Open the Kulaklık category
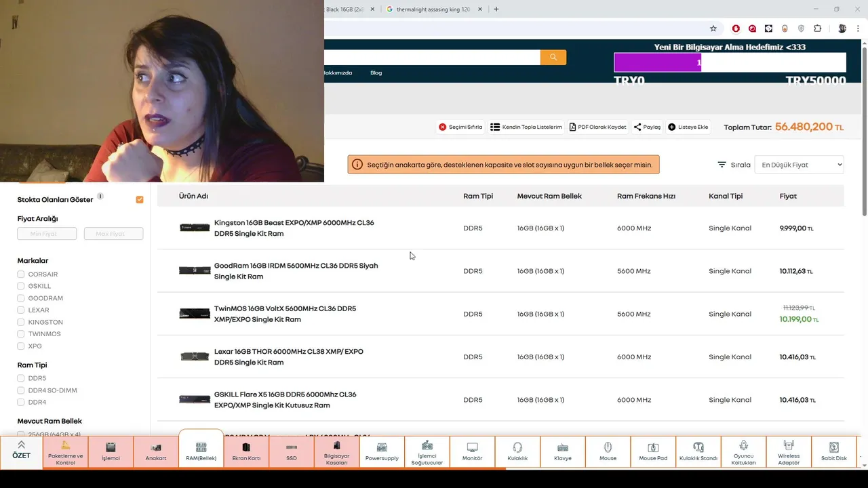This screenshot has height=488, width=868. click(517, 451)
